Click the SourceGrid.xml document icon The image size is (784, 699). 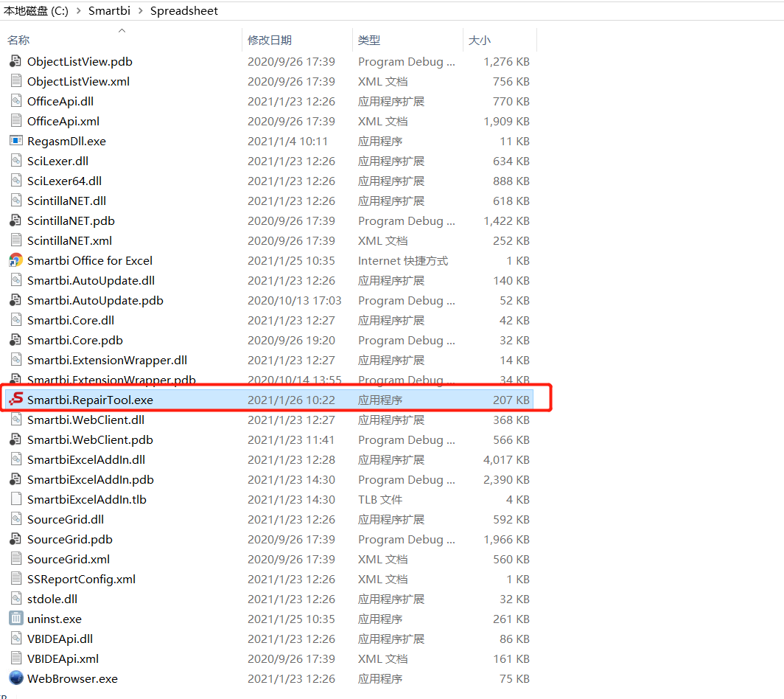coord(16,559)
